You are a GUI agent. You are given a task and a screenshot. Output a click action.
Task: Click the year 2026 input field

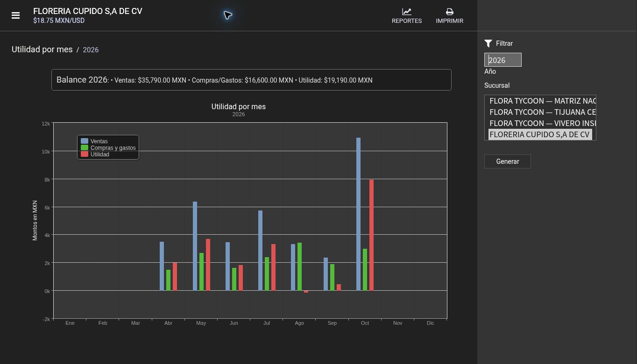503,60
